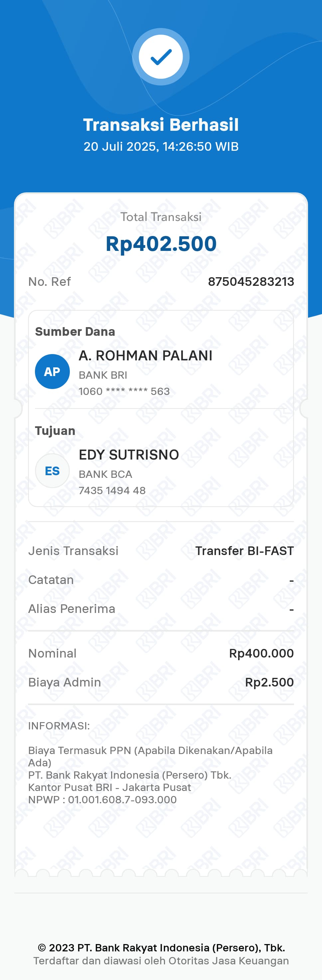This screenshot has height=980, width=322.
Task: Click the Biaya Admin Rp2.500 value
Action: point(269,682)
